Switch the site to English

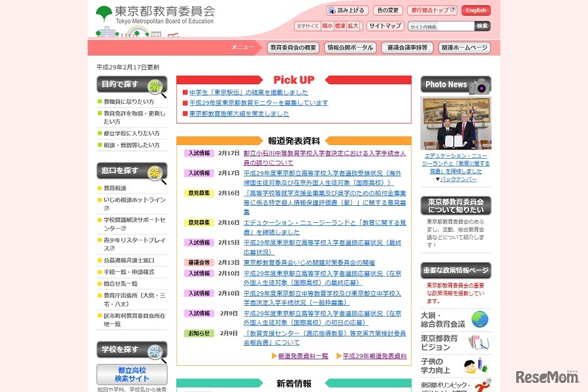point(476,10)
